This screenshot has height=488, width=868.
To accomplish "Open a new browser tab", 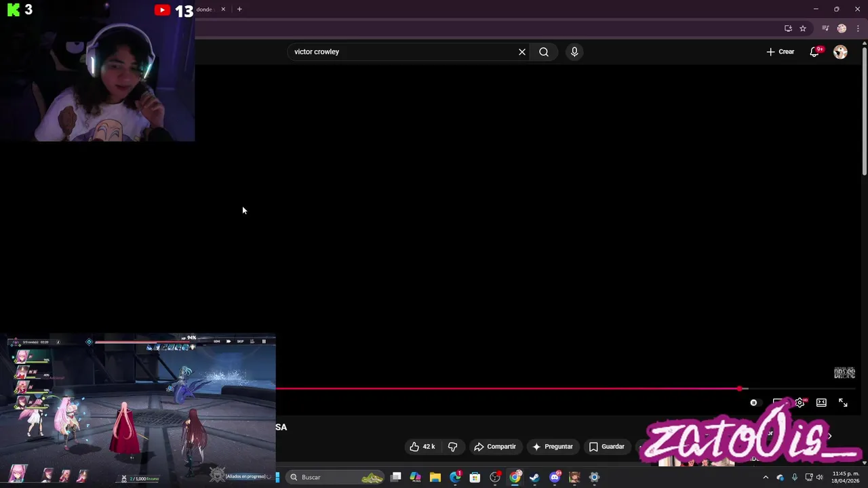I will pos(239,9).
